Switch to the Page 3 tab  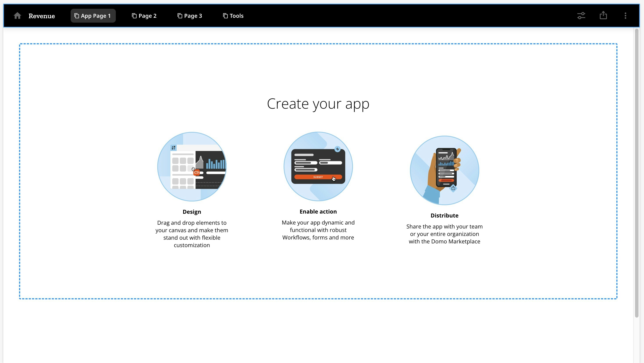(x=193, y=16)
